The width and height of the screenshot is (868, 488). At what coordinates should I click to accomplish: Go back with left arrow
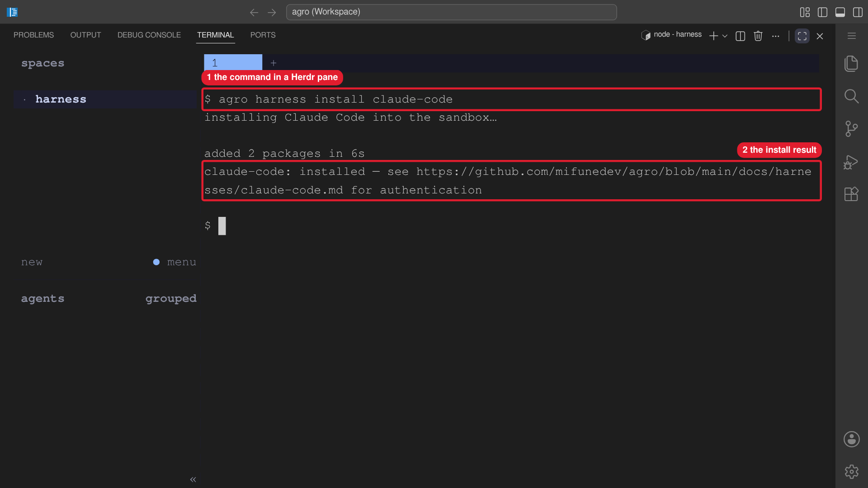[254, 12]
